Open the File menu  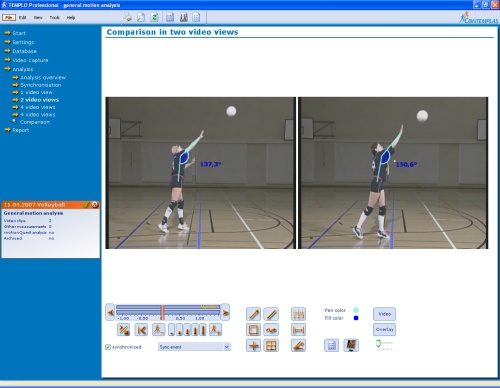9,18
